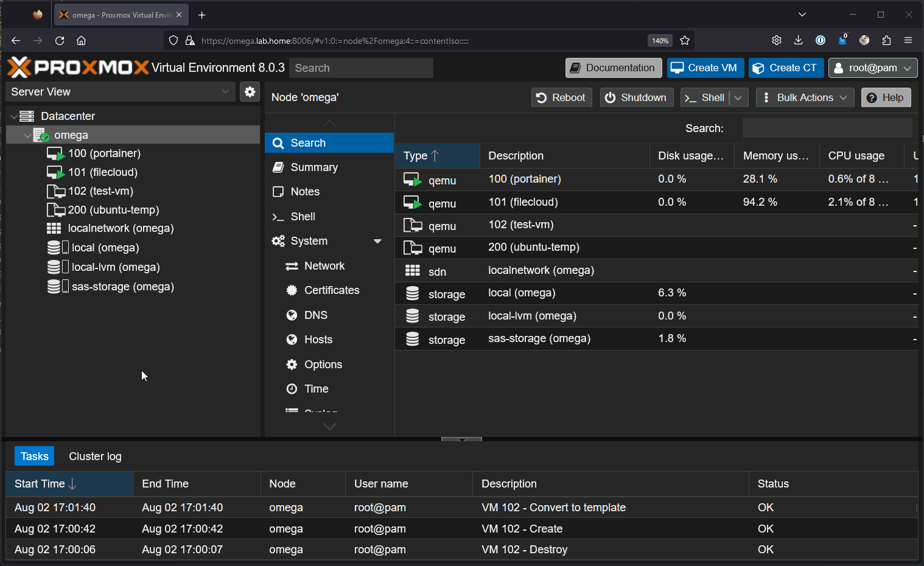The height and width of the screenshot is (566, 924).
Task: Open the root@pam user menu
Action: pos(872,68)
